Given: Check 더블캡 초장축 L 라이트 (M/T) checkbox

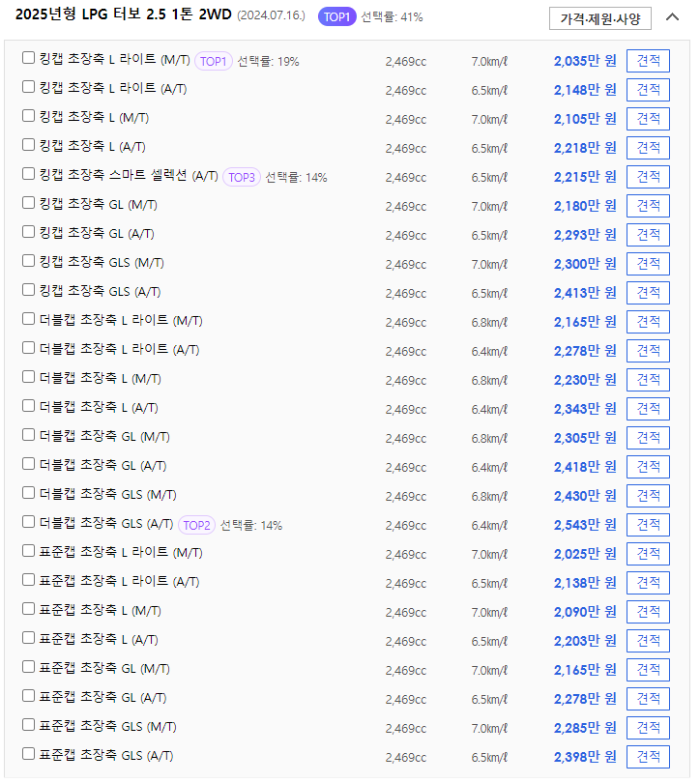Looking at the screenshot, I should 28,319.
